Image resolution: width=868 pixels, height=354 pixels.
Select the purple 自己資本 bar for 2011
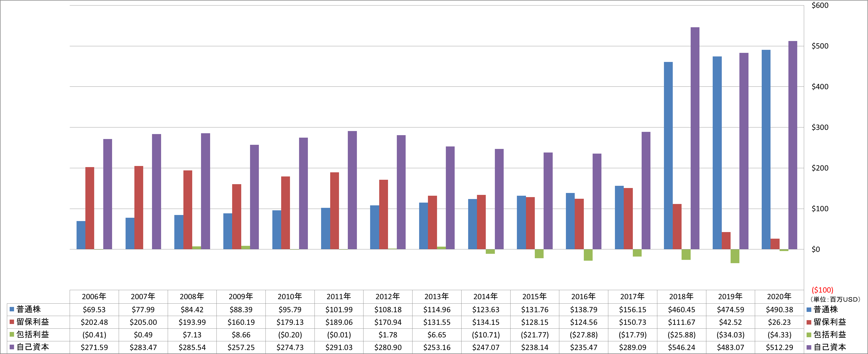352,190
